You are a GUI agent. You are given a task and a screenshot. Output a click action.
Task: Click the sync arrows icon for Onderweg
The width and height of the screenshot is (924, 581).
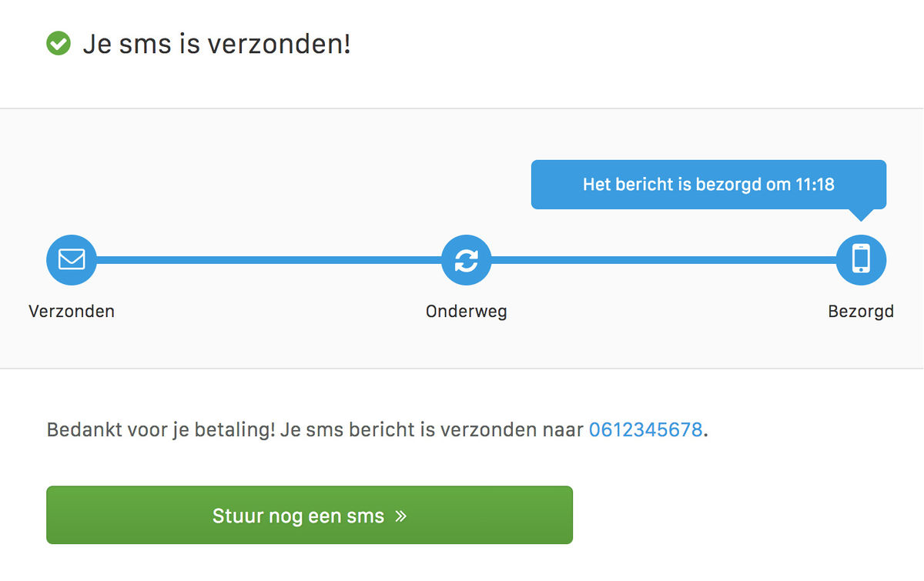[x=466, y=260]
